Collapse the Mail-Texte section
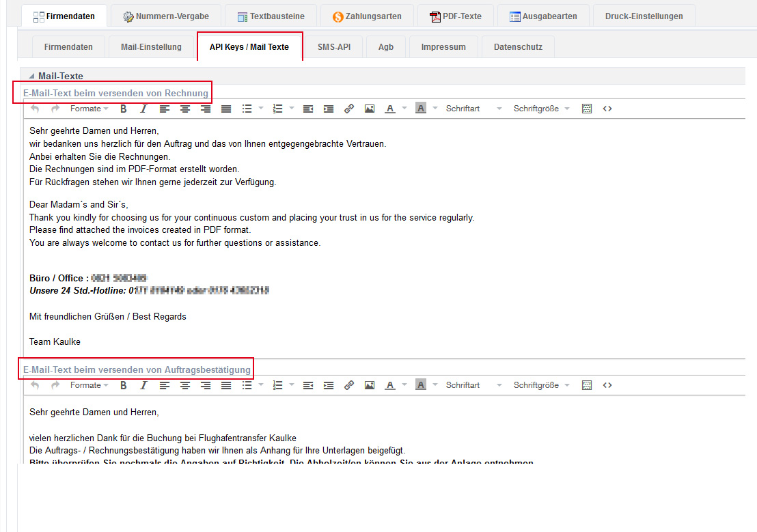 click(x=31, y=76)
